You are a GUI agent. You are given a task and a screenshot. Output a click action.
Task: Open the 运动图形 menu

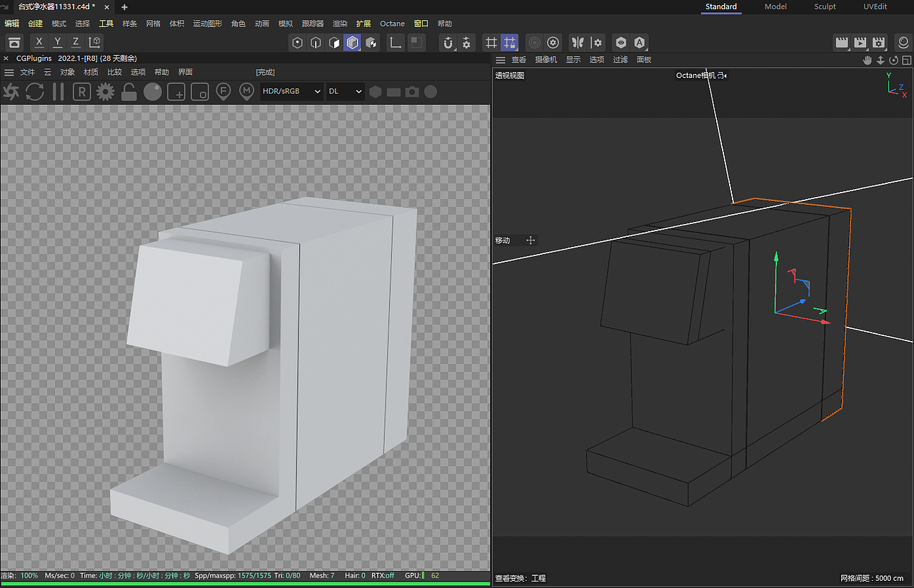coord(208,24)
